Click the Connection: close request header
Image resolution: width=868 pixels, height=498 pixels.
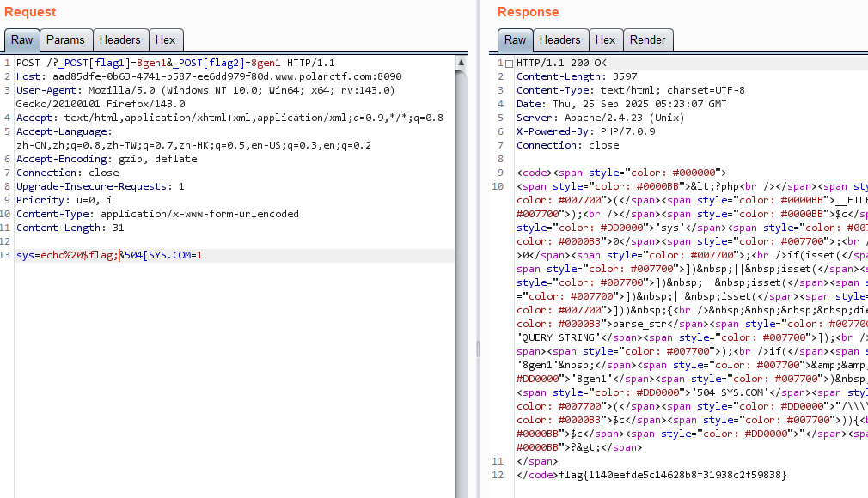[68, 173]
